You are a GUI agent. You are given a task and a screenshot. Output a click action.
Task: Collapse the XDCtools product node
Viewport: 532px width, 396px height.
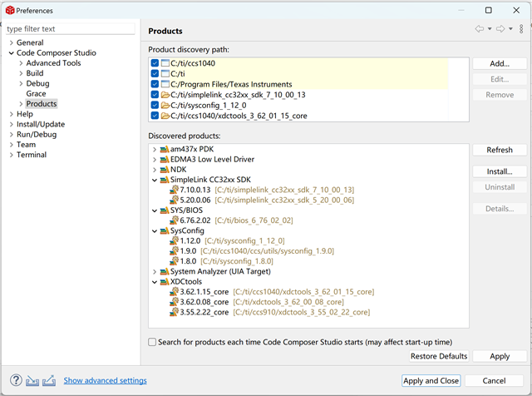[155, 281]
